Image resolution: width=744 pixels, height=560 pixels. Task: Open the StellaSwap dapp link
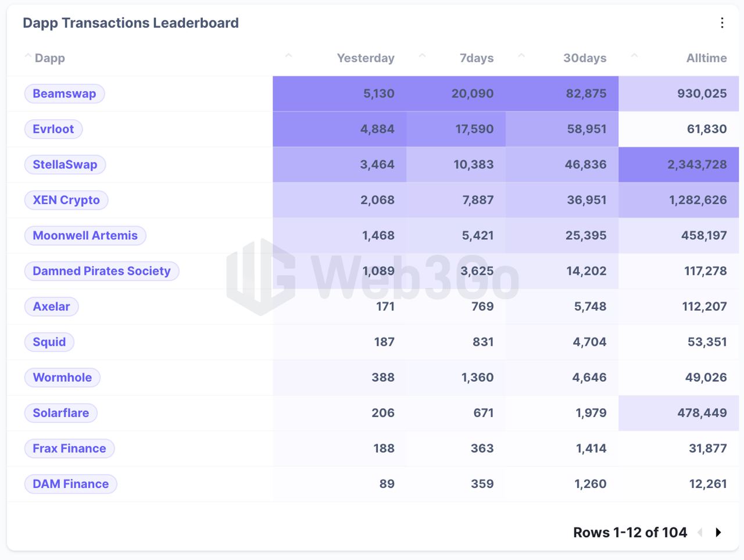tap(65, 164)
